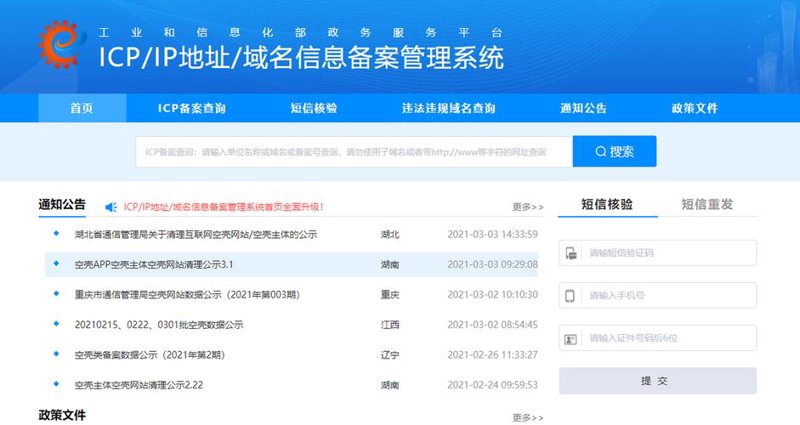This screenshot has width=800, height=425.
Task: Open the 通知公告 navigation menu item
Action: [x=584, y=108]
